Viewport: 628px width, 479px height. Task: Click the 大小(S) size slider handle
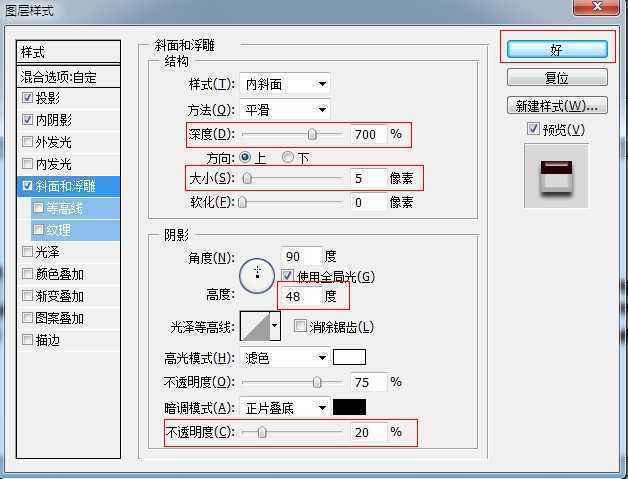click(x=248, y=178)
